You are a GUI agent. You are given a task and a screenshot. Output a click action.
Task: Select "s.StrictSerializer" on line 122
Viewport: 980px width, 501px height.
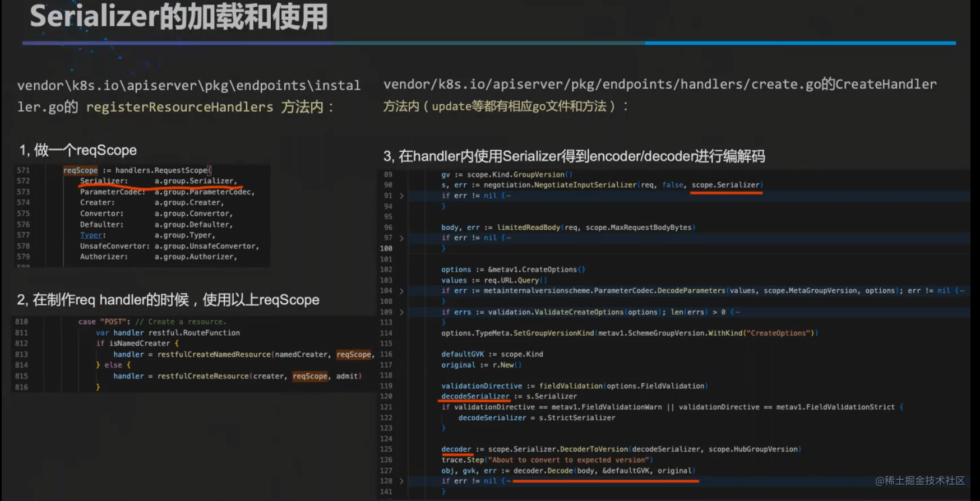pyautogui.click(x=577, y=418)
